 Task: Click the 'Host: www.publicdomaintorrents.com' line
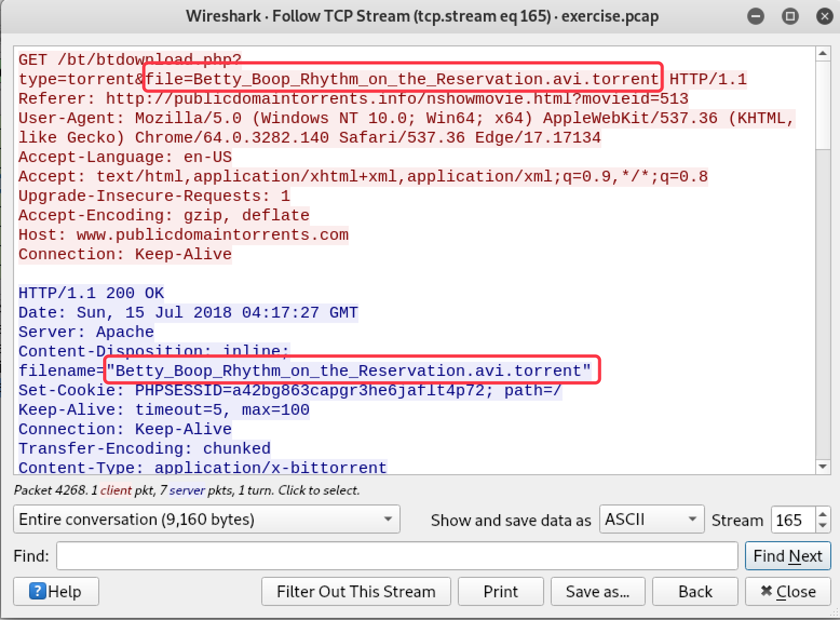184,235
